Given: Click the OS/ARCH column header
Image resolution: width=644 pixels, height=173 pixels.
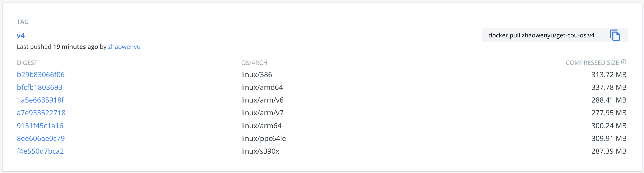Looking at the screenshot, I should click(255, 63).
